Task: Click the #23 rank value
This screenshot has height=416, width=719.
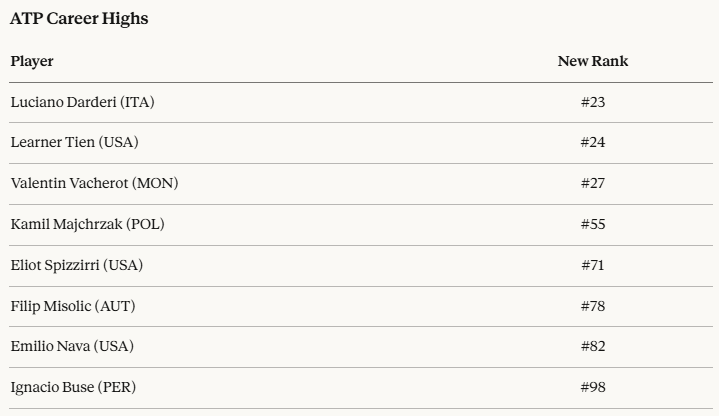Action: click(593, 102)
